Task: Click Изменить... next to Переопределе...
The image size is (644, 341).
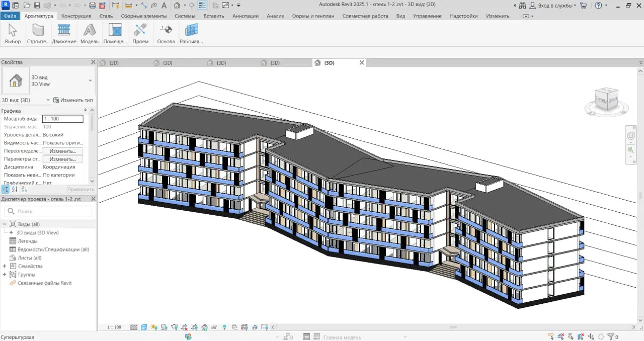Action: [x=62, y=150]
